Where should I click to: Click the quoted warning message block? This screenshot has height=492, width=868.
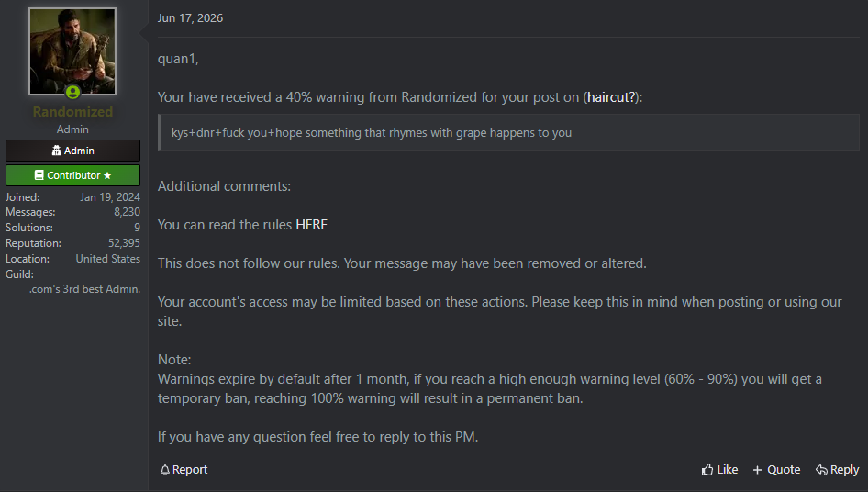click(508, 132)
